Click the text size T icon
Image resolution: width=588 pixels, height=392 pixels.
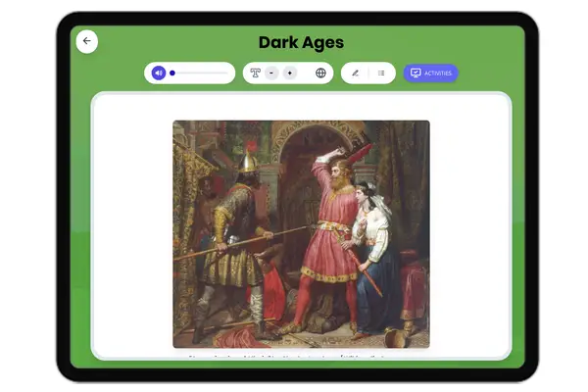(x=255, y=73)
